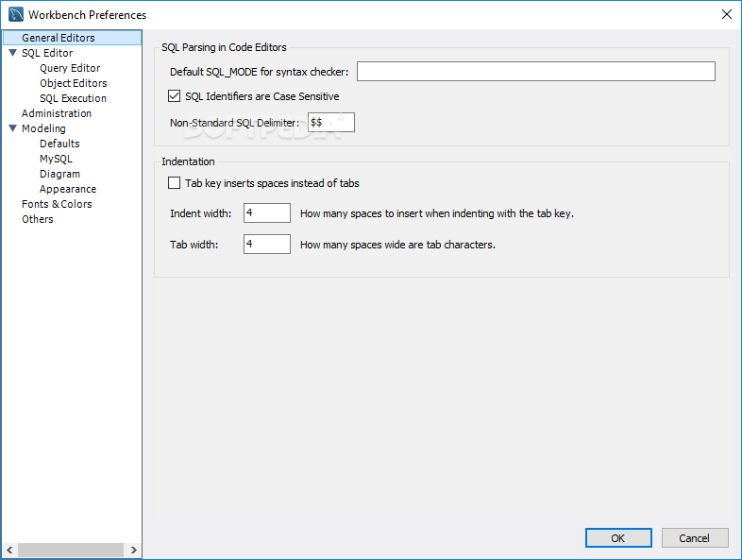
Task: Select the Others section
Action: pyautogui.click(x=38, y=220)
